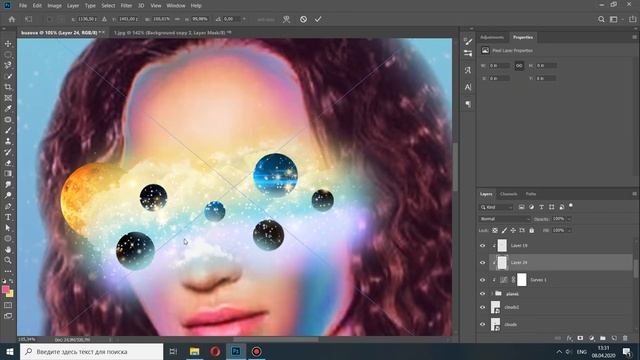Select the Frame tool
640x360 pixels.
(8, 98)
